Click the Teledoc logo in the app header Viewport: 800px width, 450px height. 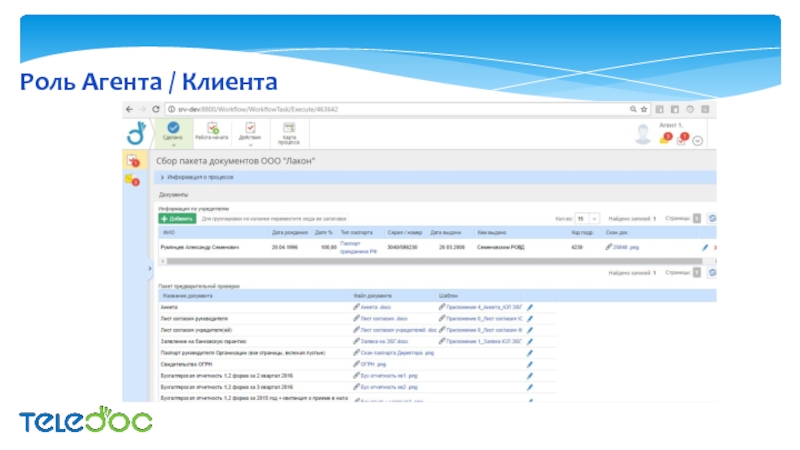135,133
